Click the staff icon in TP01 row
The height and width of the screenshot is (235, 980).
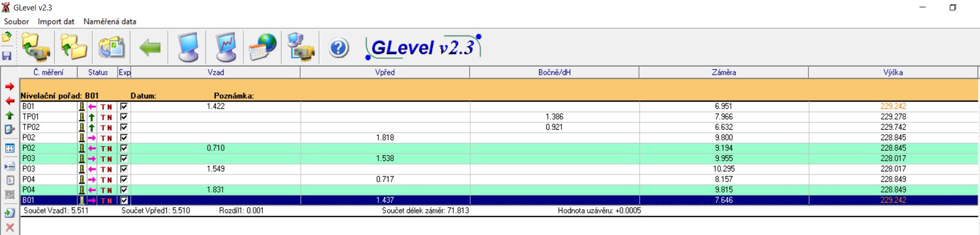[81, 117]
